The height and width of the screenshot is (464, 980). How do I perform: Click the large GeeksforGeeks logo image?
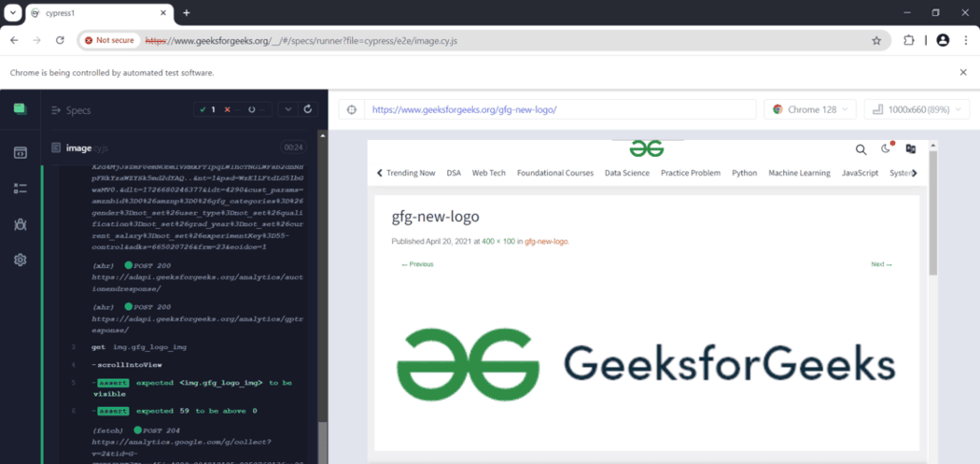(x=646, y=364)
